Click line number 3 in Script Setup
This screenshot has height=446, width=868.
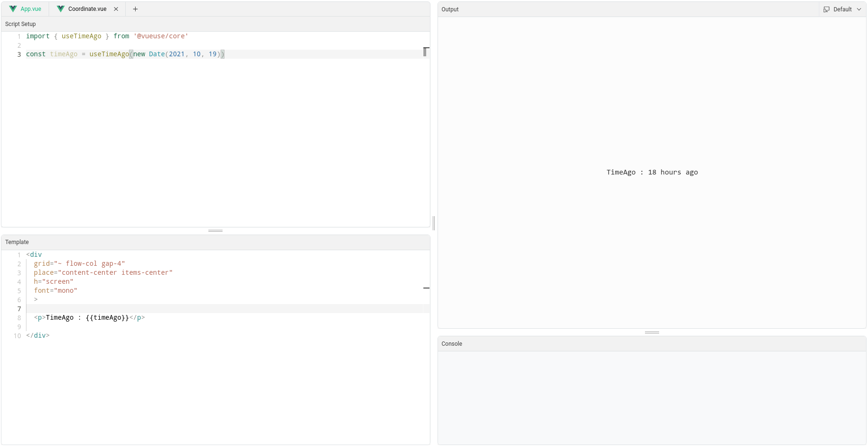click(x=19, y=54)
